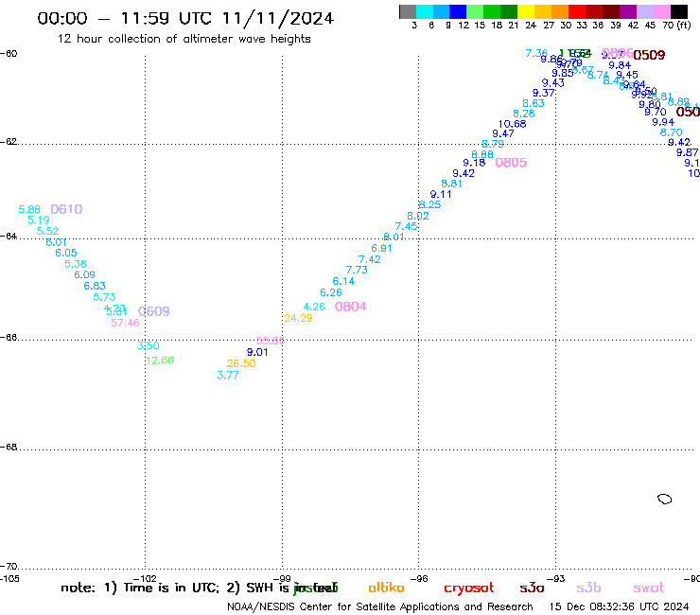Click the 'altika' satellite legend label
700x615 pixels.
[386, 588]
